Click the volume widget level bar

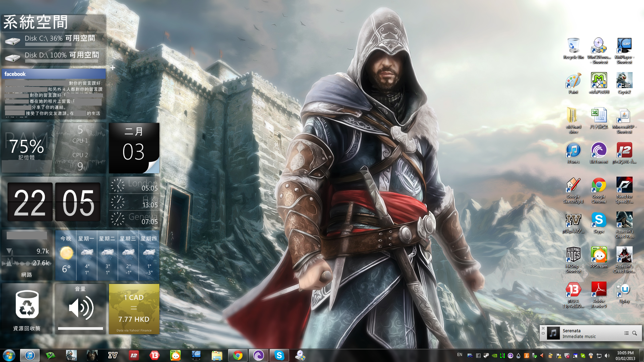pyautogui.click(x=80, y=328)
